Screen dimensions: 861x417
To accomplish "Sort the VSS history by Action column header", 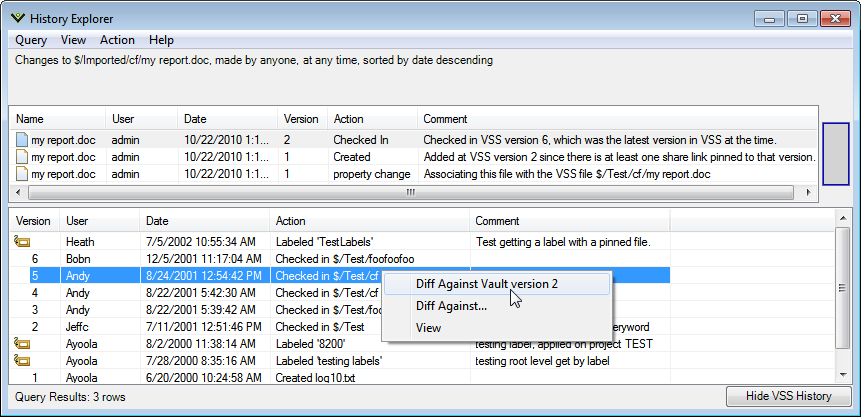I will tap(291, 221).
